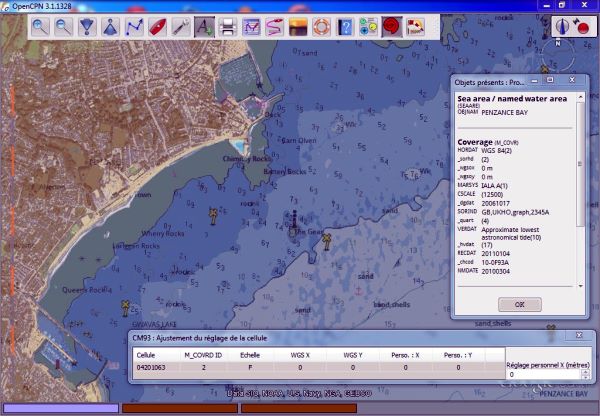Image resolution: width=600 pixels, height=416 pixels.
Task: Click the red GPS status indicator icon
Action: pyautogui.click(x=582, y=27)
